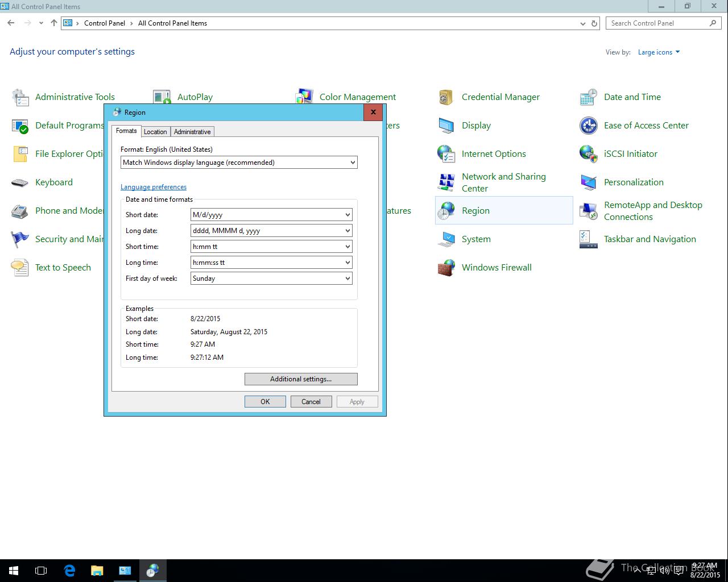Open RemoteApp and Desktop Connections icon
The image size is (728, 582).
pos(589,211)
